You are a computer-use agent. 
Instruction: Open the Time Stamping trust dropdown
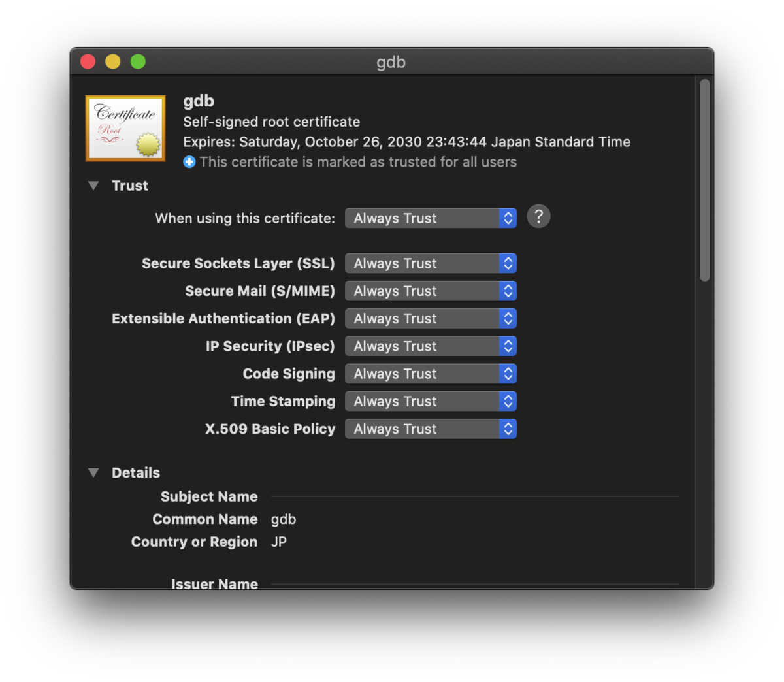(431, 401)
